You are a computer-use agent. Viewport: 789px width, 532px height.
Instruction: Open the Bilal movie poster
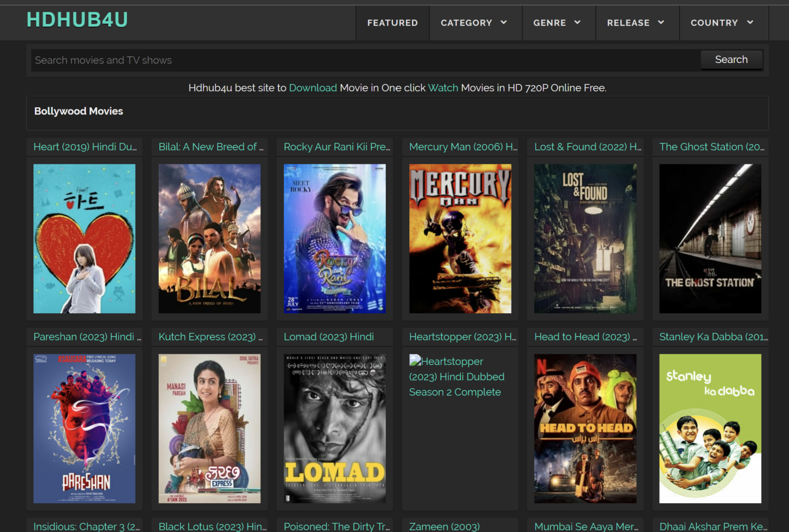[210, 238]
